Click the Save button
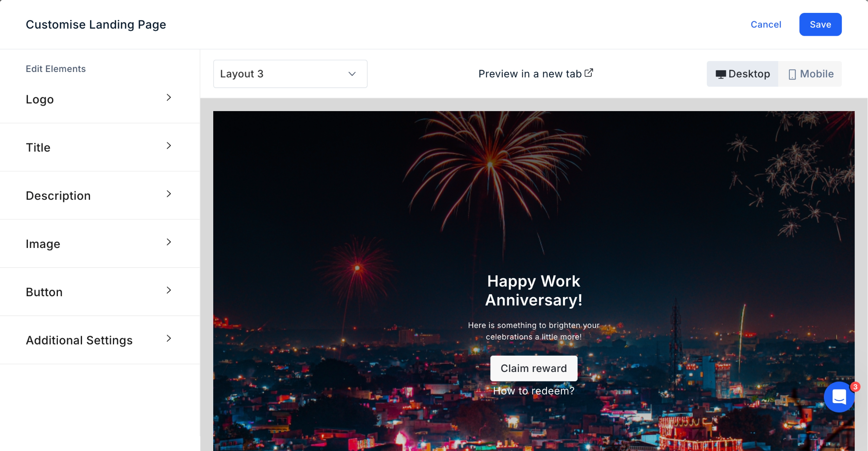Viewport: 868px width, 451px height. click(820, 25)
